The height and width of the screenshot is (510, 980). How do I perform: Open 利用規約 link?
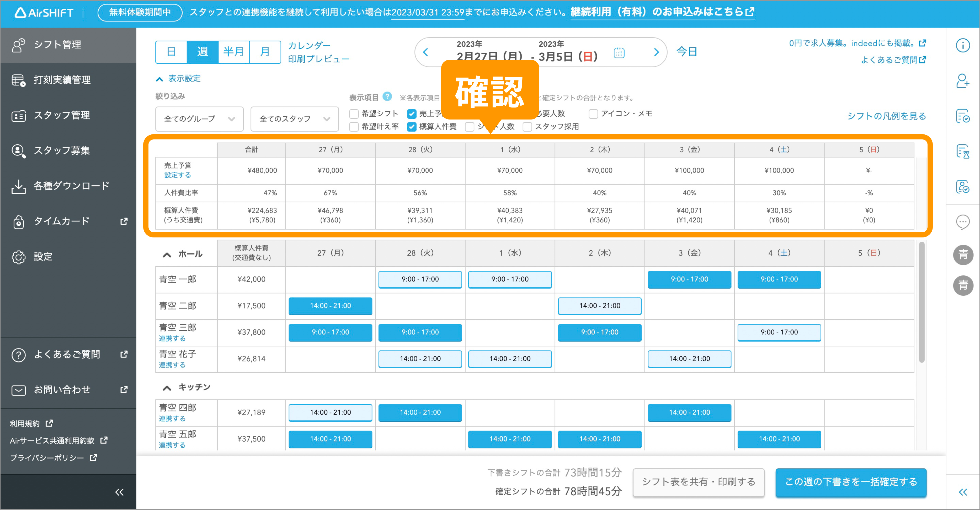tap(31, 423)
